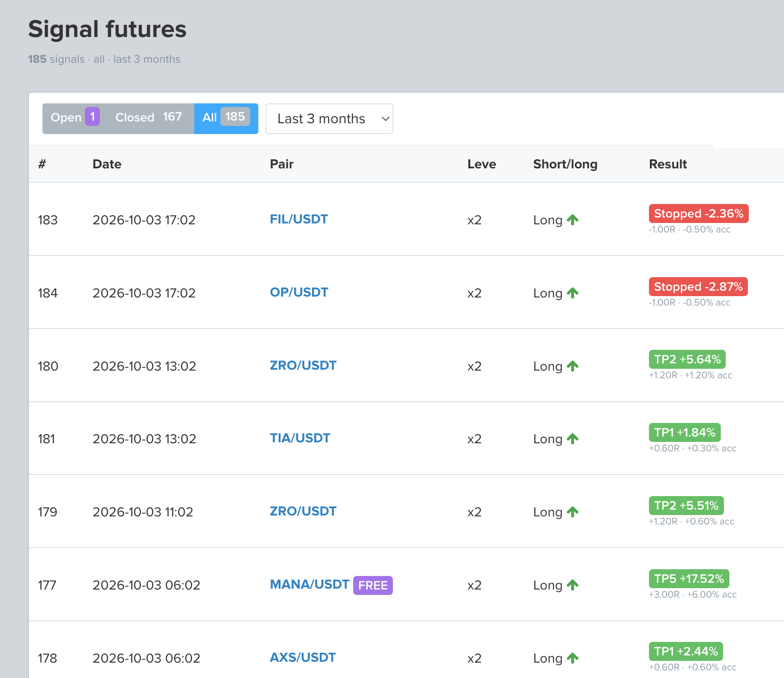Click the TP1 +1.84% result badge
Screen dimensions: 784x678
685,432
